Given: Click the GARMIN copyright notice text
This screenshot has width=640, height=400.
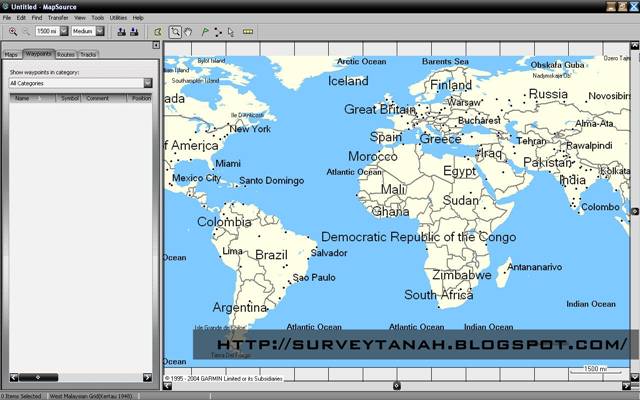Looking at the screenshot, I should (x=223, y=378).
